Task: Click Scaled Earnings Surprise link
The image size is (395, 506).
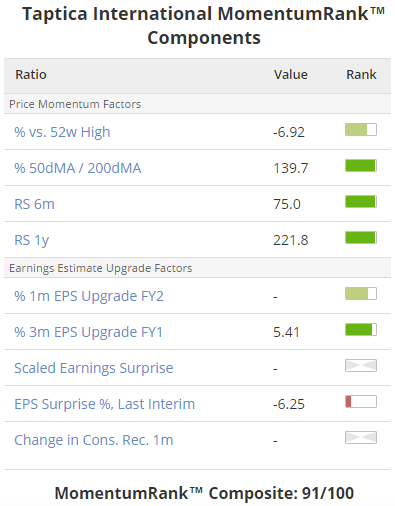Action: click(94, 368)
